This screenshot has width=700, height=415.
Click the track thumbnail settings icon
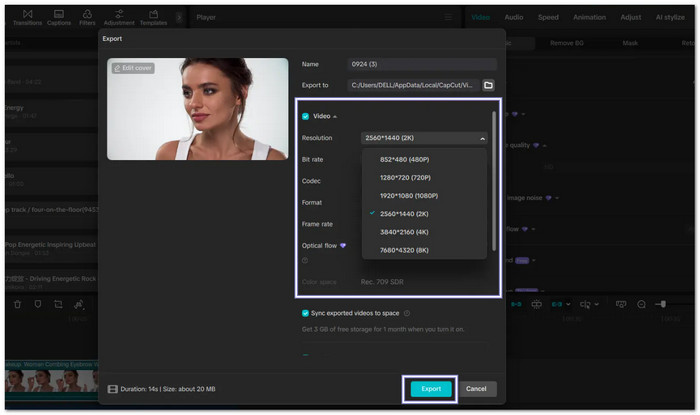coord(621,304)
